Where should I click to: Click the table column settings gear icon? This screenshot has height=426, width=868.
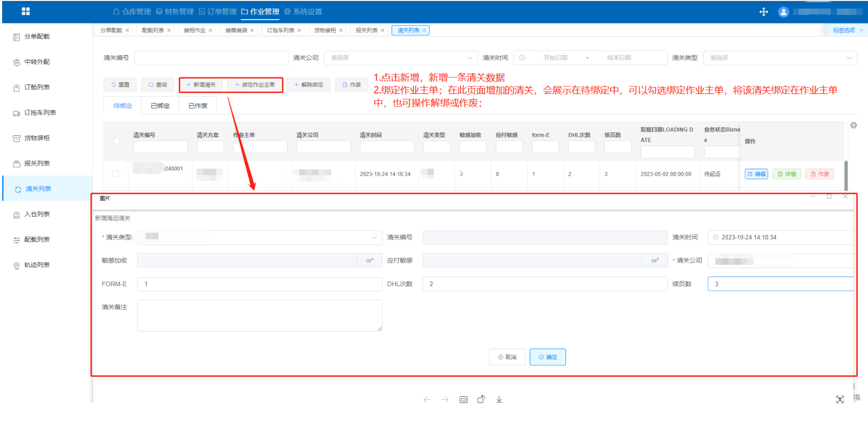[x=854, y=125]
